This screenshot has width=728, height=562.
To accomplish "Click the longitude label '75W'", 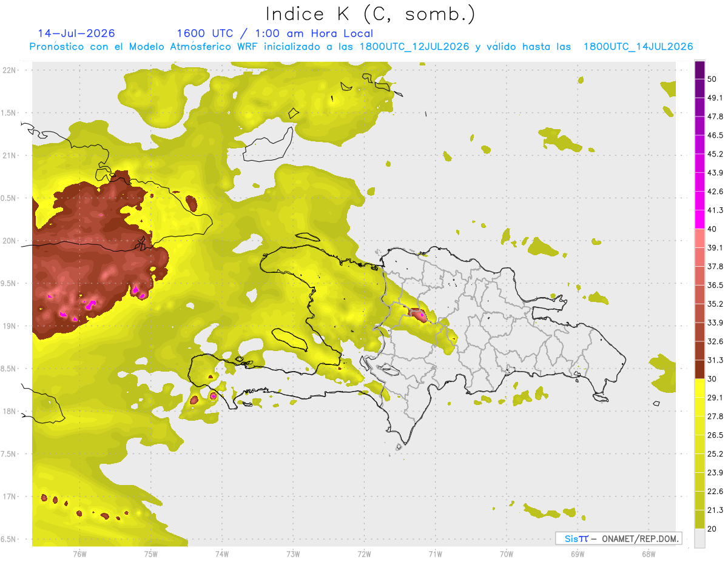I will pos(151,554).
